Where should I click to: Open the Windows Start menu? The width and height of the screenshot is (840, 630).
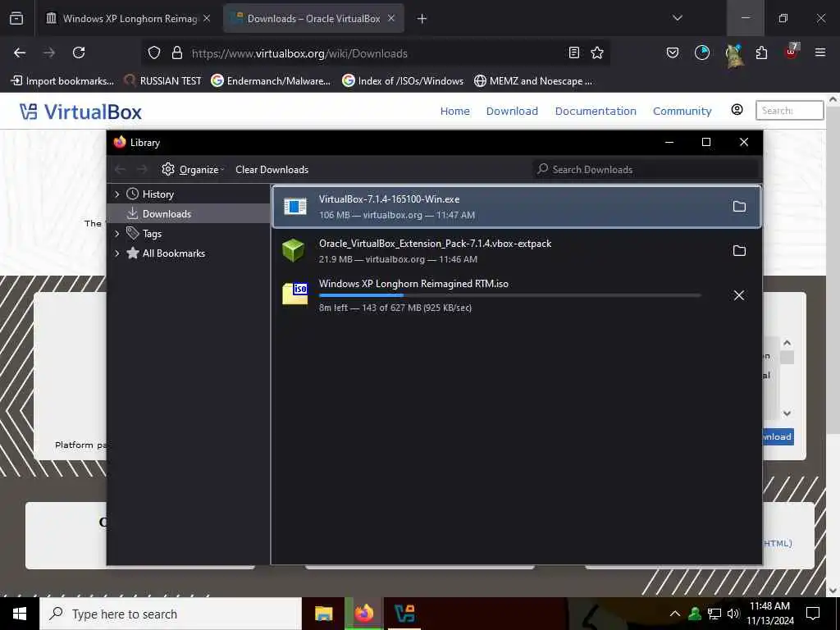point(20,614)
